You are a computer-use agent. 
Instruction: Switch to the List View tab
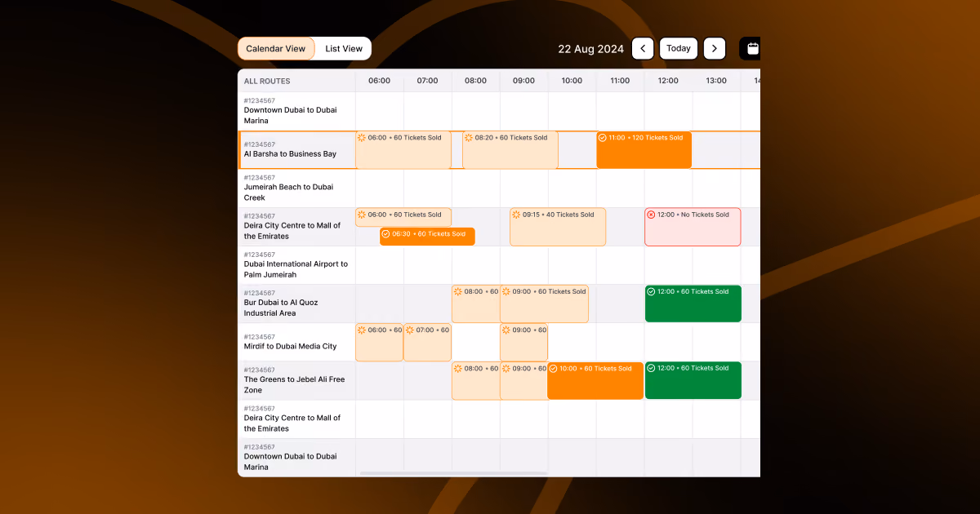344,49
